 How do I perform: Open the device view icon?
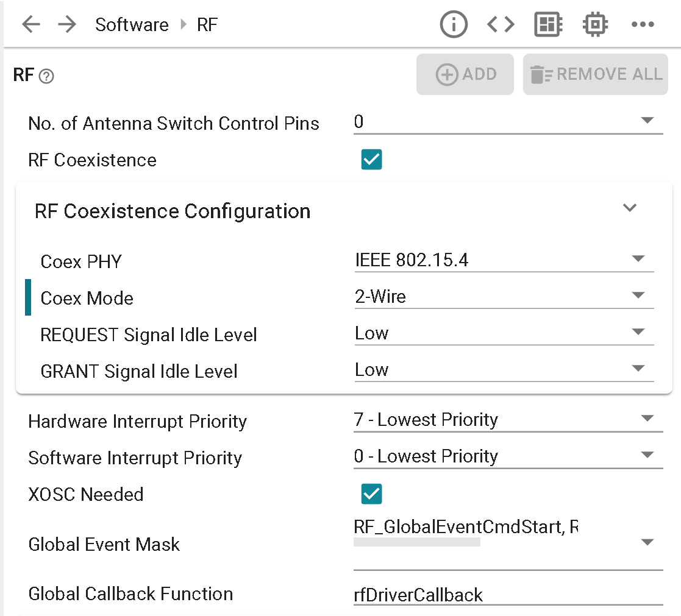pos(595,24)
